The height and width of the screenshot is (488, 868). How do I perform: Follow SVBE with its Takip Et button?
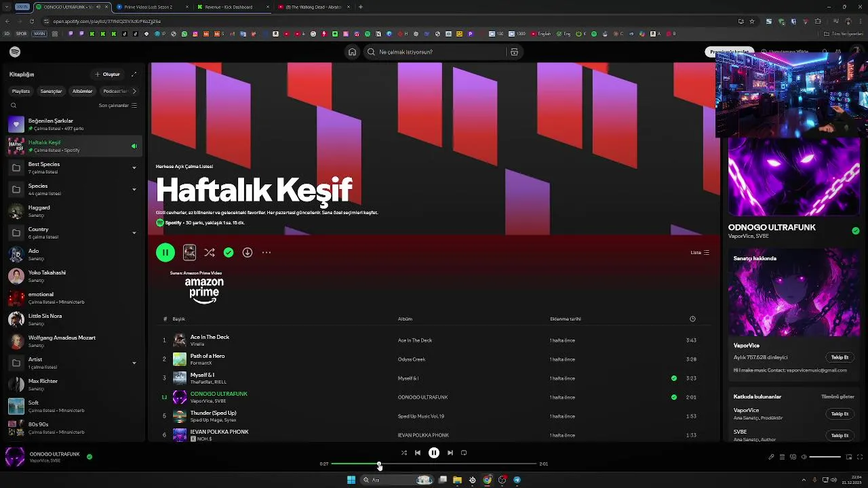(x=840, y=435)
